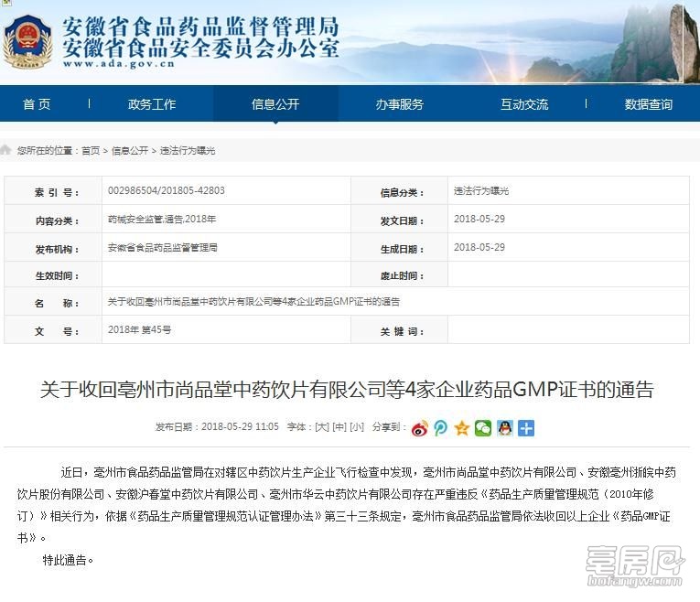
Task: Click the large article headline
Action: (347, 389)
